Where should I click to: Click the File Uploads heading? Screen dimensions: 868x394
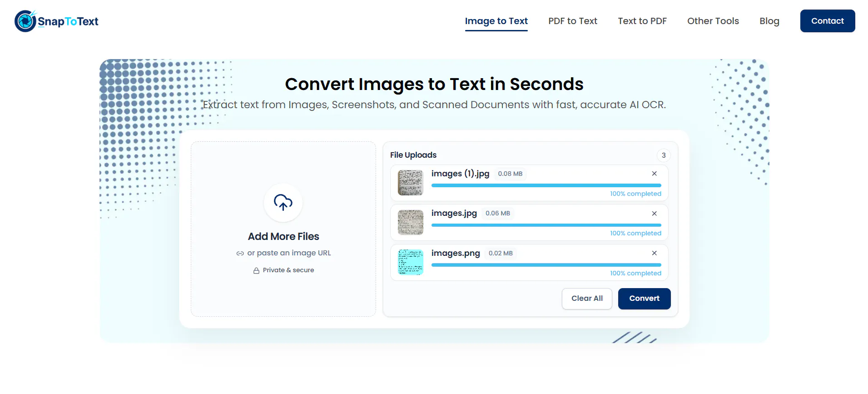(x=413, y=155)
